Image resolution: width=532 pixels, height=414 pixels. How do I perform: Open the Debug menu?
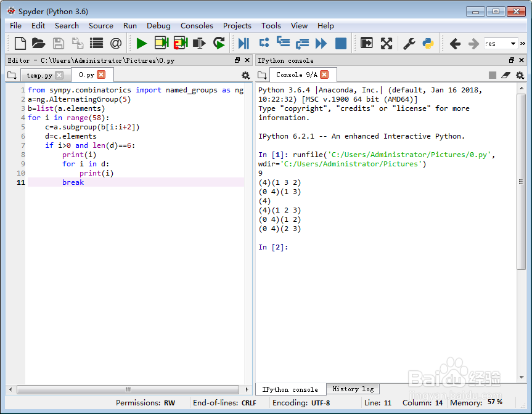158,26
